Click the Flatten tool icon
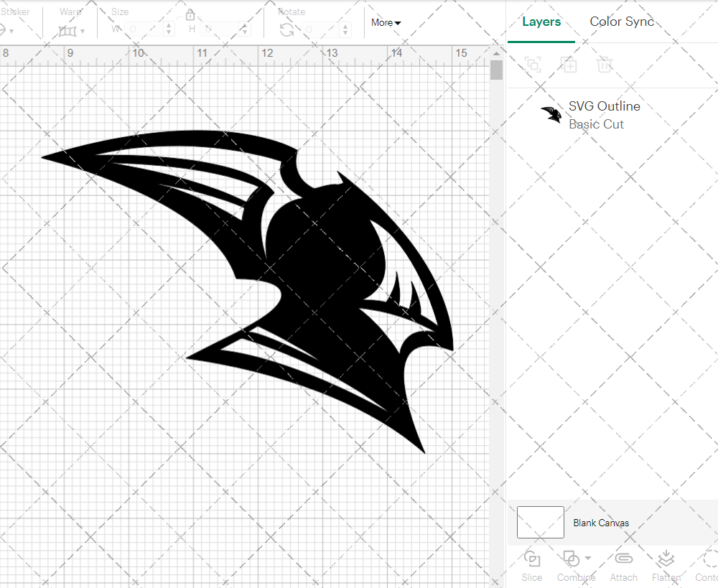 click(x=666, y=559)
